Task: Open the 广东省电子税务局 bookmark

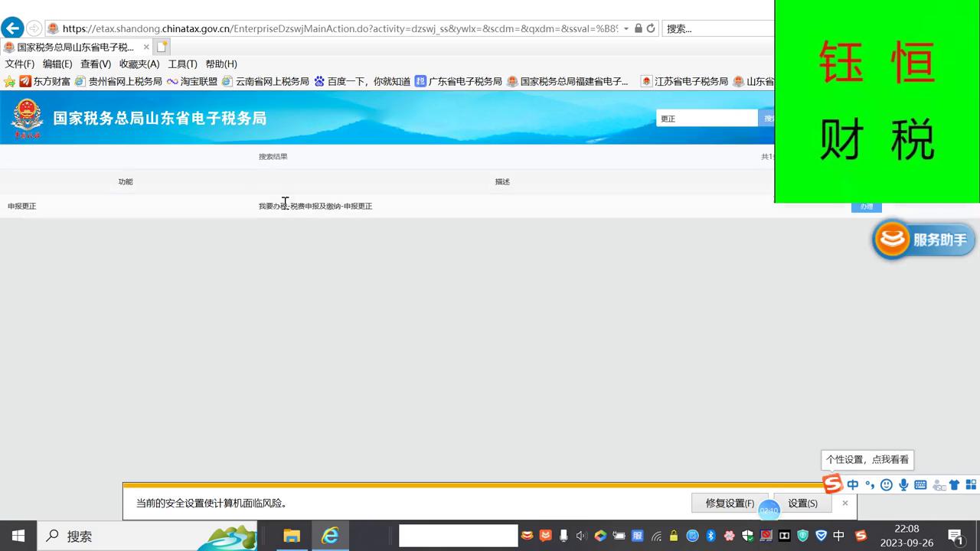Action: pyautogui.click(x=459, y=81)
